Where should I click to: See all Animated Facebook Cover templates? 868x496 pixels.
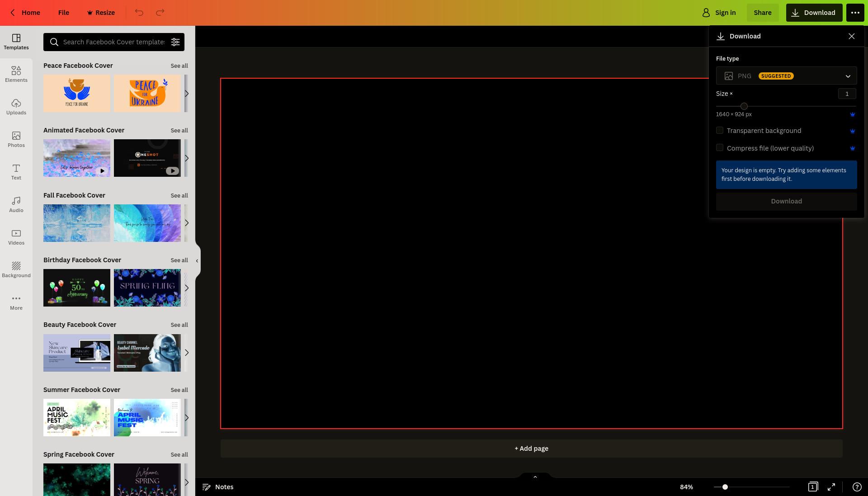click(179, 131)
